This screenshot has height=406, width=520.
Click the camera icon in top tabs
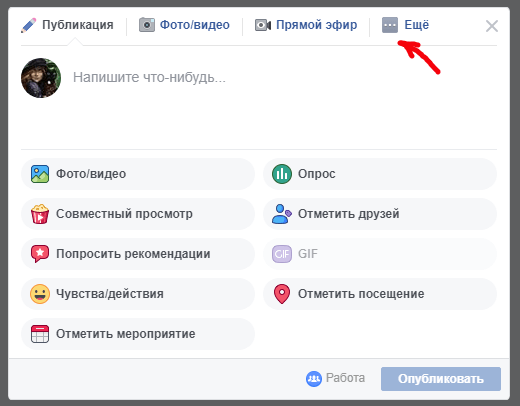[147, 25]
